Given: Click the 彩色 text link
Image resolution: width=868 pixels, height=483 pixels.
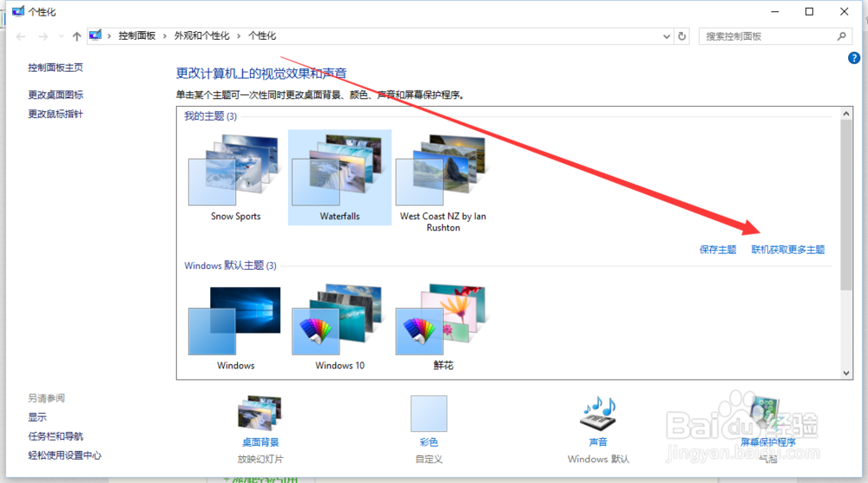Looking at the screenshot, I should pyautogui.click(x=429, y=442).
